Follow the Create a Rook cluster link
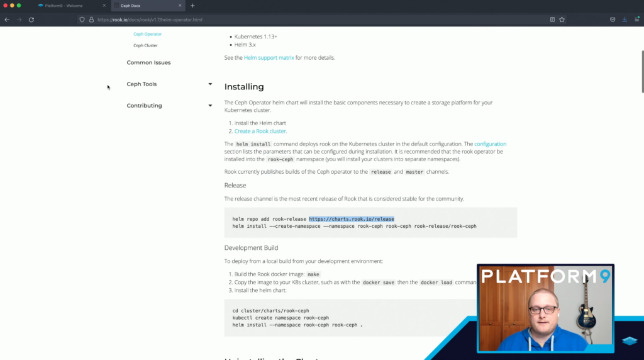This screenshot has height=360, width=644. pyautogui.click(x=260, y=131)
